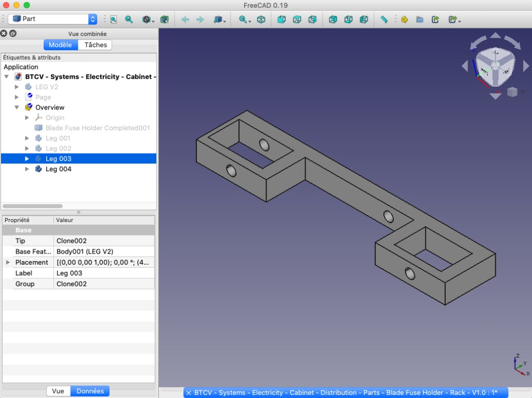Switch to the front view cube icon
This screenshot has height=398, width=532.
point(281,19)
